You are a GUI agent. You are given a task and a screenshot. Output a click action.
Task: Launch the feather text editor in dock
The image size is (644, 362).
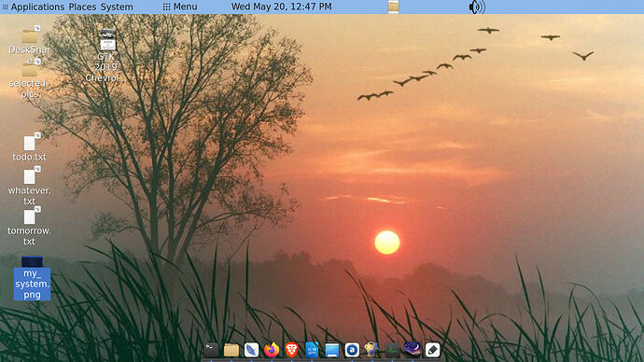pos(251,350)
